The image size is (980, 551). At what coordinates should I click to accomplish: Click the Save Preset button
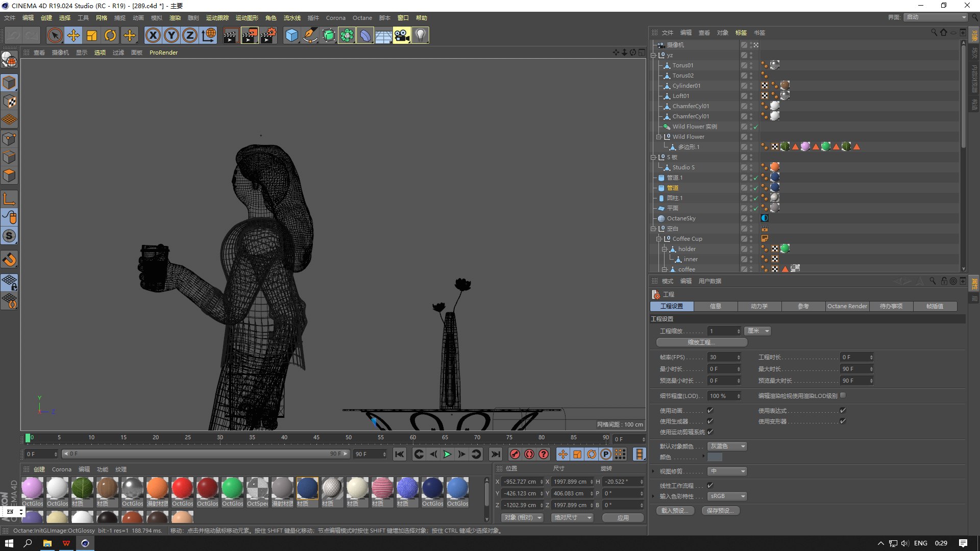[x=720, y=510]
